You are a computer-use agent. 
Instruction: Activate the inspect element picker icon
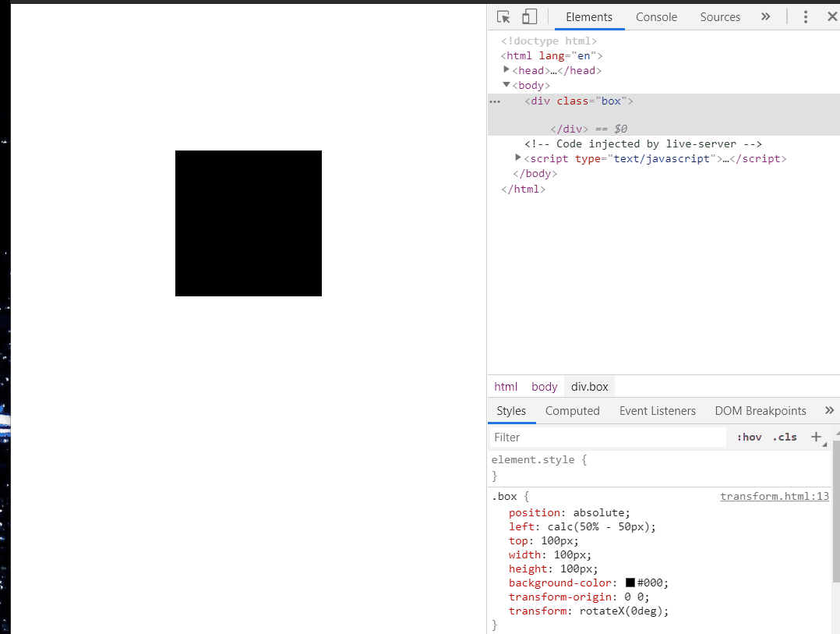[503, 17]
